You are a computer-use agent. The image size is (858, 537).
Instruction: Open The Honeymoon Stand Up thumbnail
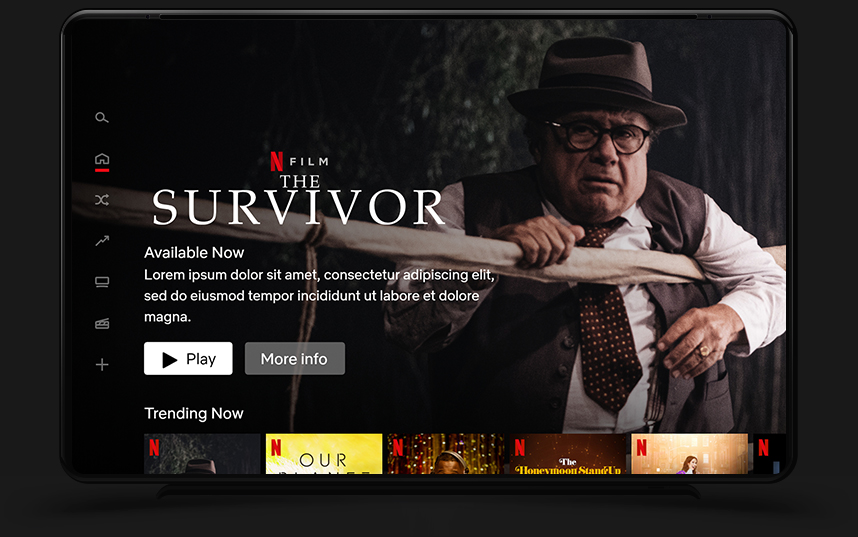(567, 454)
